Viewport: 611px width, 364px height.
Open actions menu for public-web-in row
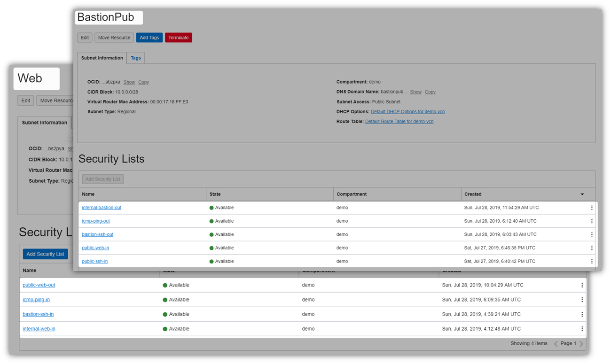click(592, 248)
